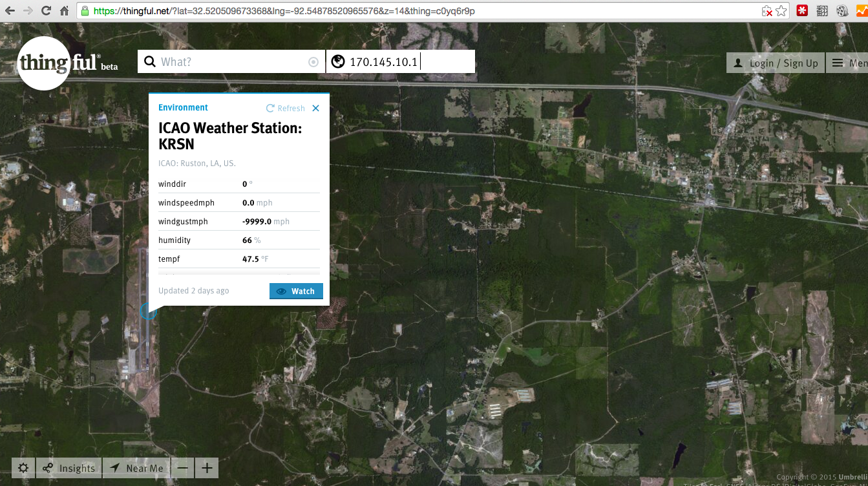
Task: Select the tempf 47.5 °F row
Action: [239, 259]
